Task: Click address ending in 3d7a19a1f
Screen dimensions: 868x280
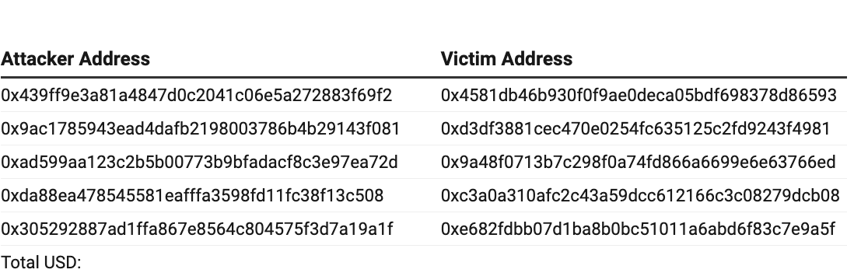Action: 197,229
